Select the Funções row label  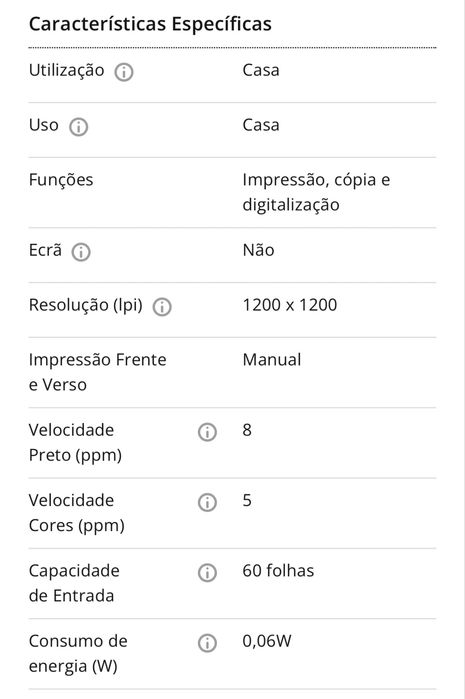click(x=61, y=180)
